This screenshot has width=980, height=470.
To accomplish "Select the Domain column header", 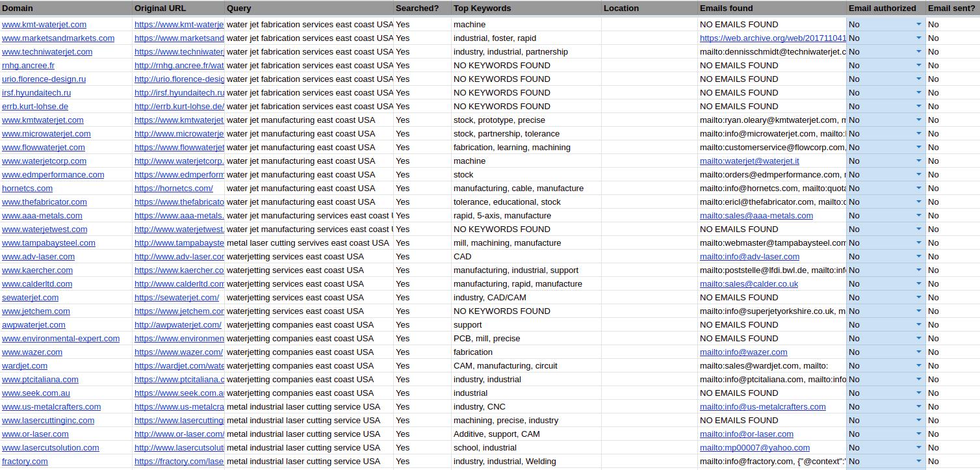I will click(x=66, y=8).
